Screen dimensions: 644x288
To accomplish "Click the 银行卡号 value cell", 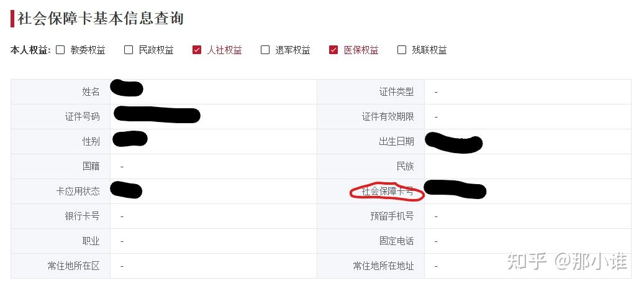I will tap(214, 216).
